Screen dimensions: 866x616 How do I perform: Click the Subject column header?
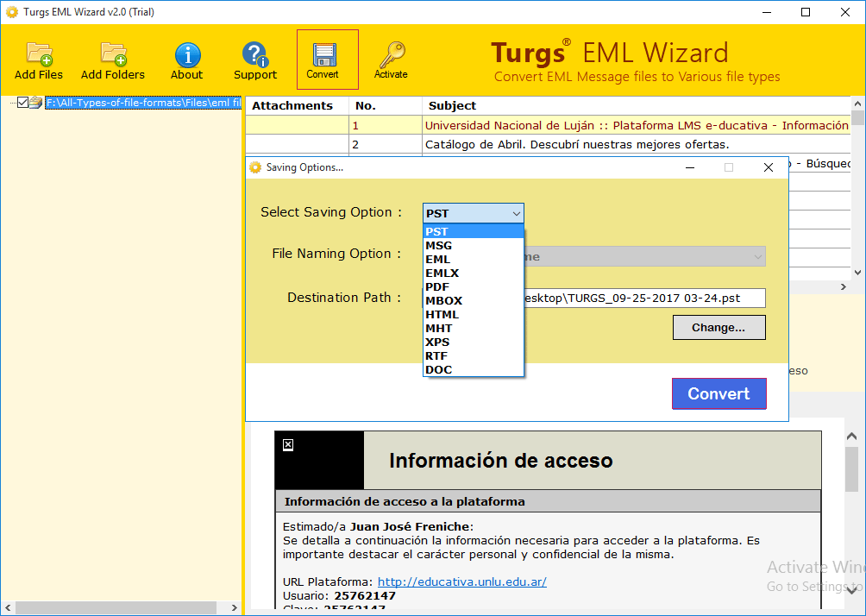(x=637, y=105)
